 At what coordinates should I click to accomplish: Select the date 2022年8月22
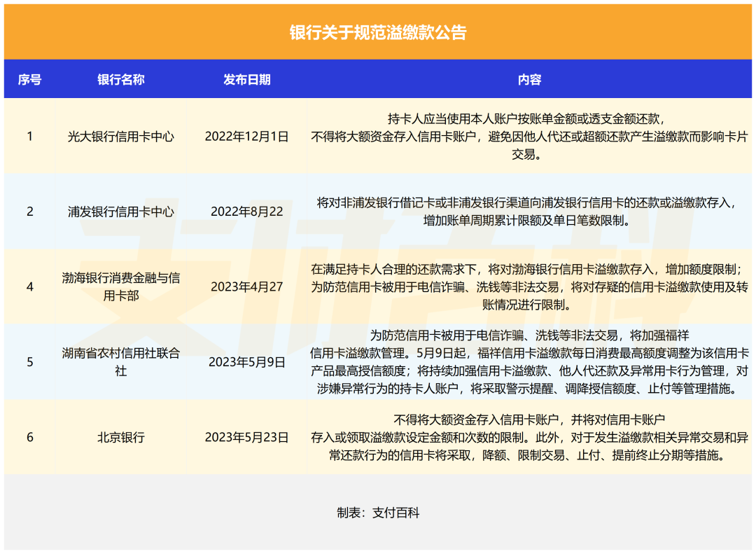pyautogui.click(x=247, y=212)
